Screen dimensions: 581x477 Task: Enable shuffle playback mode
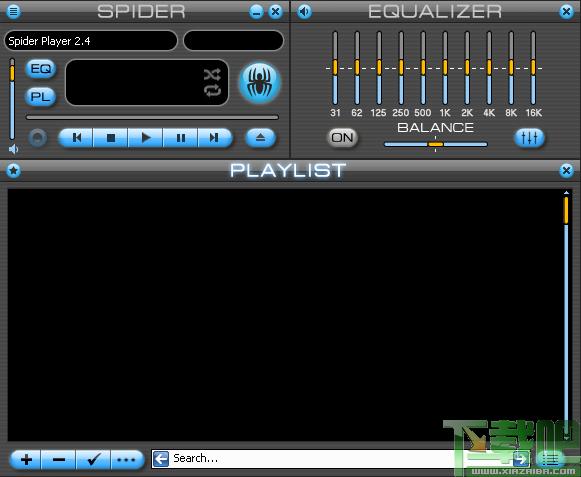(x=212, y=74)
